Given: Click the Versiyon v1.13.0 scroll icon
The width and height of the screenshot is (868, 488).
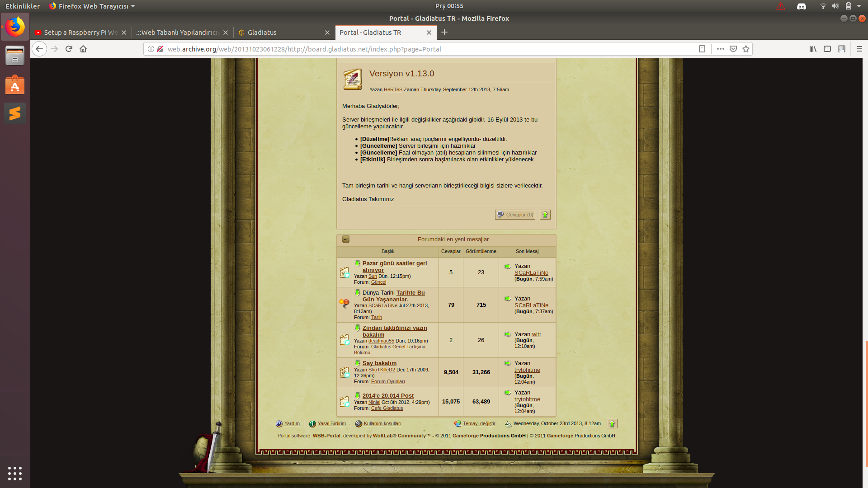Looking at the screenshot, I should click(353, 80).
